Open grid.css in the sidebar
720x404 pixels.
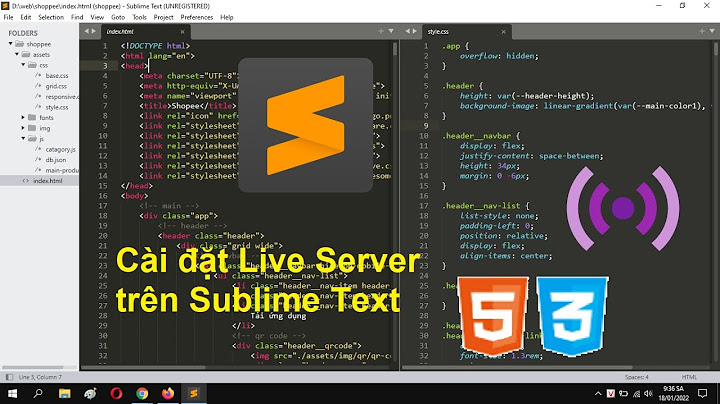[x=56, y=86]
